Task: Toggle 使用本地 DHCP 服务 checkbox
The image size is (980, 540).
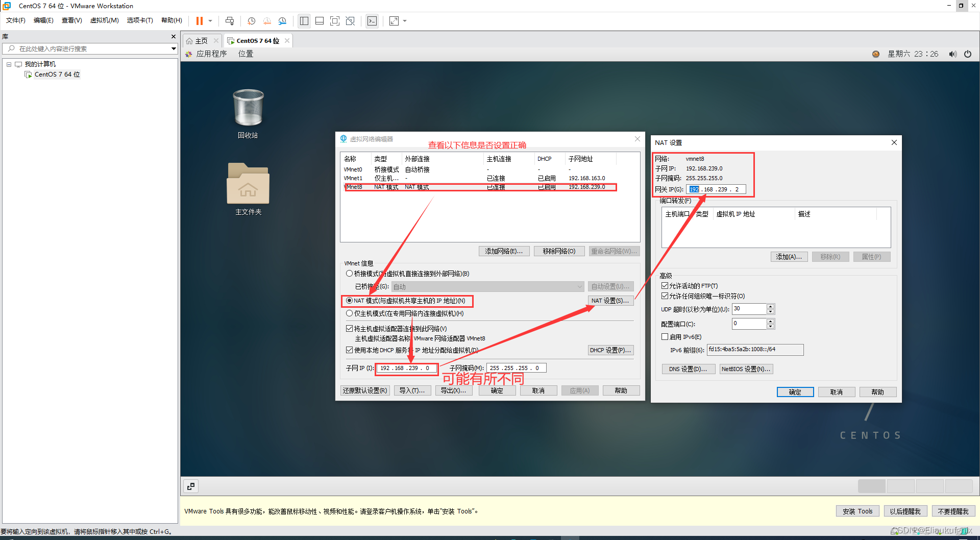Action: 349,350
